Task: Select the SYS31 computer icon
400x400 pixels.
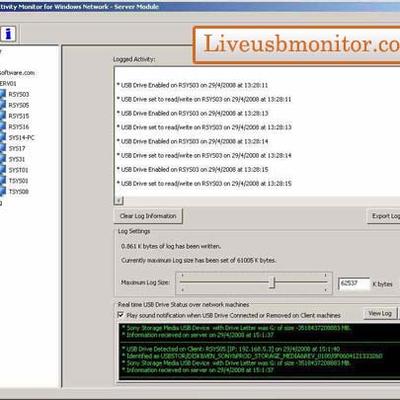Action: point(3,159)
